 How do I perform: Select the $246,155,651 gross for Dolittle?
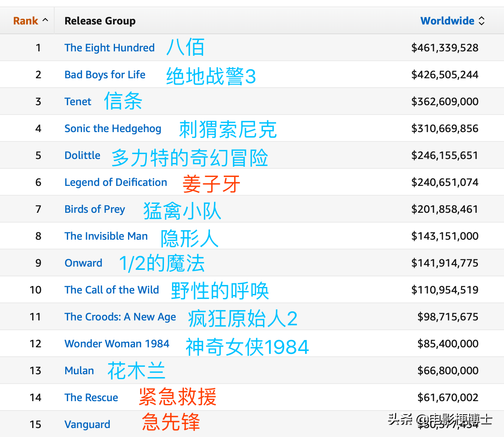point(445,155)
